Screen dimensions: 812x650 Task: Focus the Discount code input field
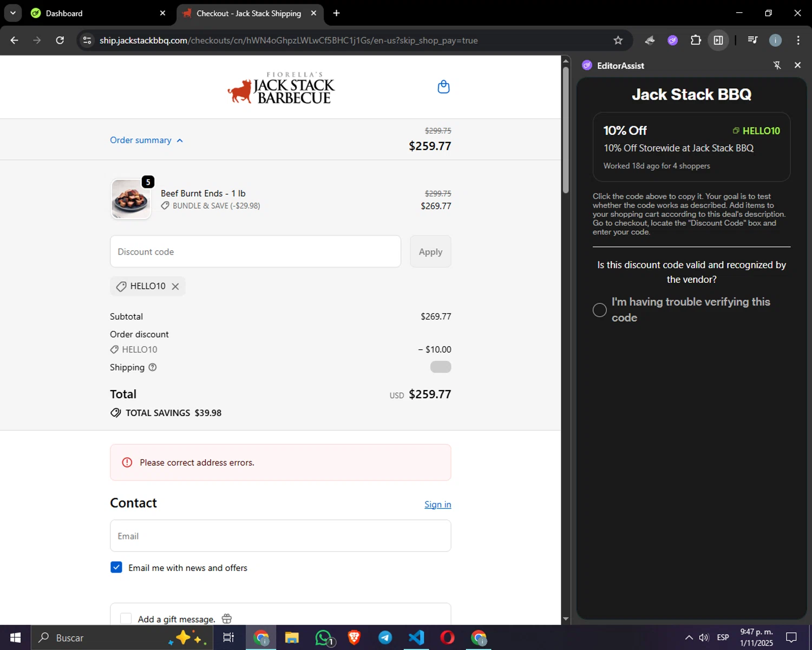pos(256,251)
